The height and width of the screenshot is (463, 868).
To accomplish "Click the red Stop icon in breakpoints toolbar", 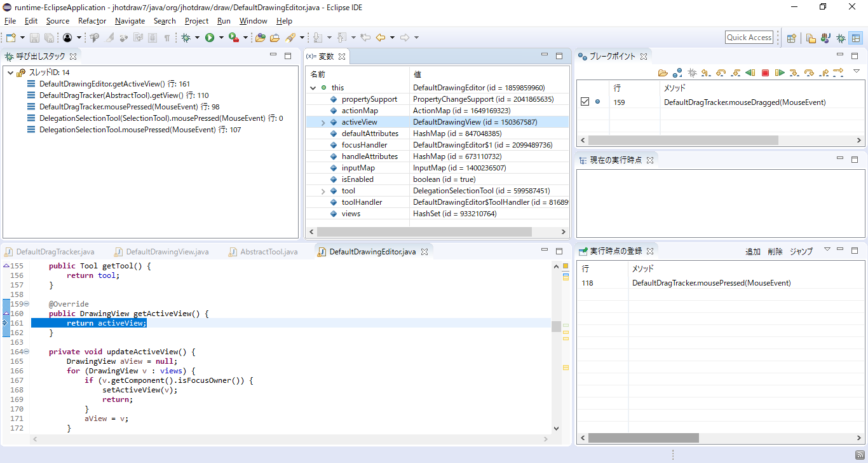I will pyautogui.click(x=765, y=73).
